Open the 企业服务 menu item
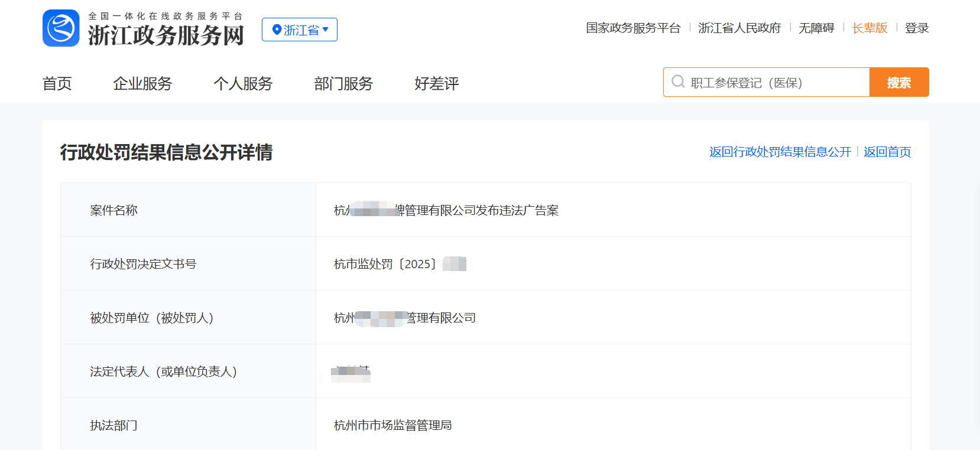 [x=142, y=84]
